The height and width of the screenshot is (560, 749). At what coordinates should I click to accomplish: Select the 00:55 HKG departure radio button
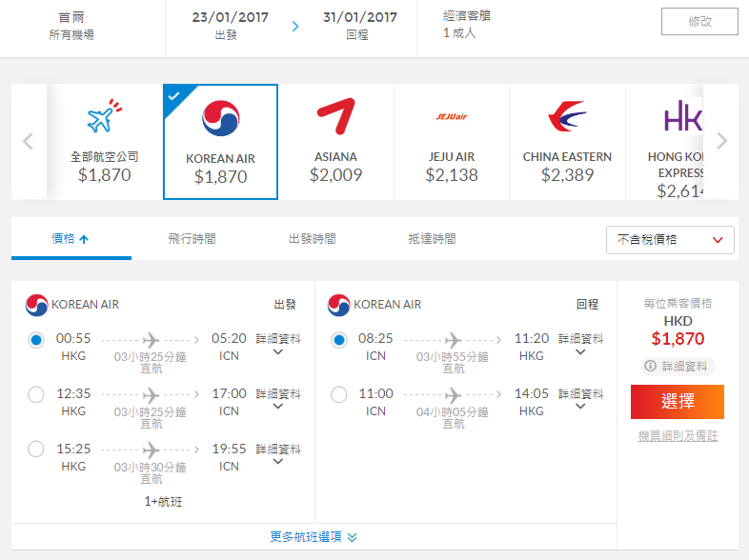tap(36, 340)
